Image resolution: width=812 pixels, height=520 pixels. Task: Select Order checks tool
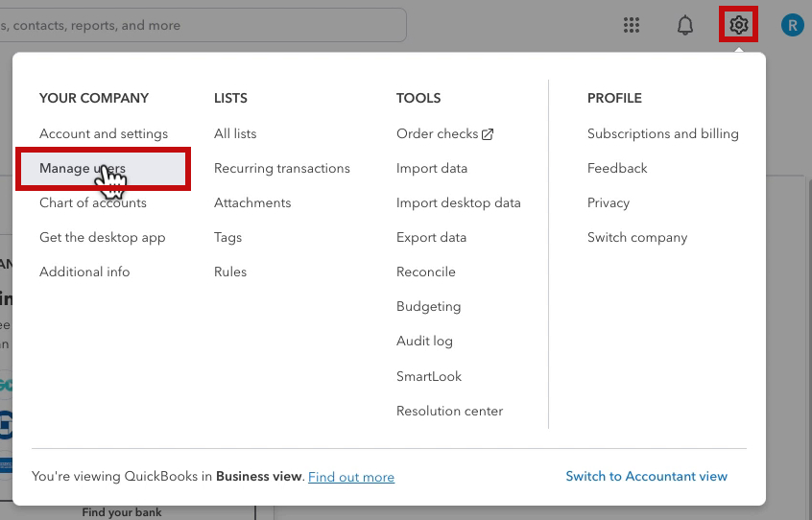[x=437, y=133]
